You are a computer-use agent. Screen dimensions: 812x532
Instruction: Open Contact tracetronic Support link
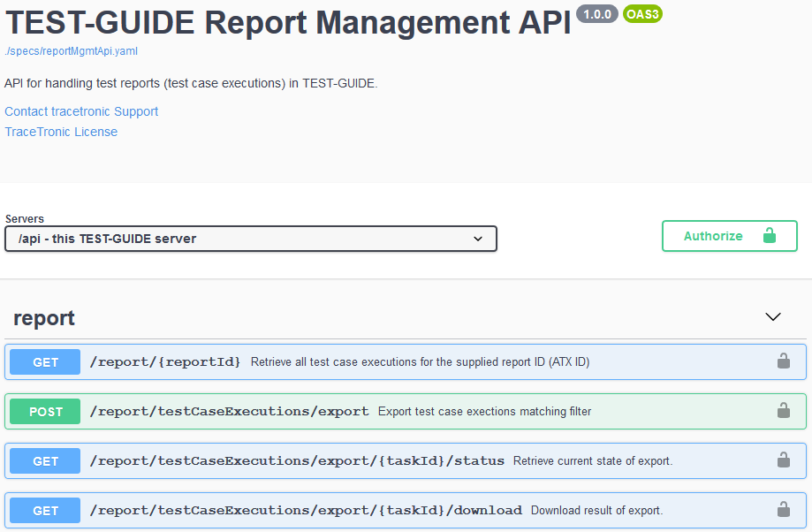[x=81, y=111]
